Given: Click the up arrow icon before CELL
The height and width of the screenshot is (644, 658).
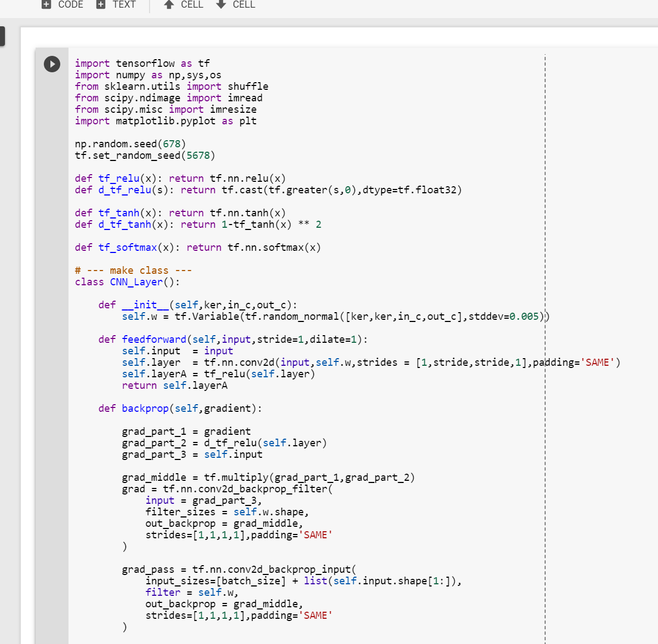Looking at the screenshot, I should pos(169,4).
